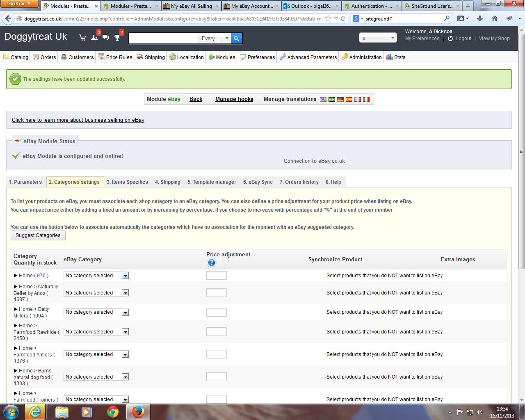Go to Firefox home page icon
525x420 pixels.
coord(495,18)
